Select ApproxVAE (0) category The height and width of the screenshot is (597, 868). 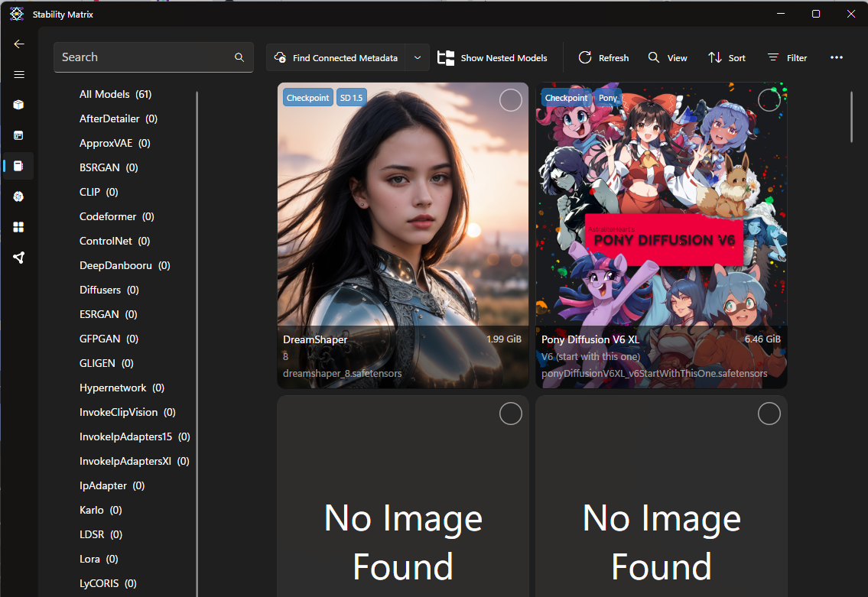pyautogui.click(x=115, y=143)
